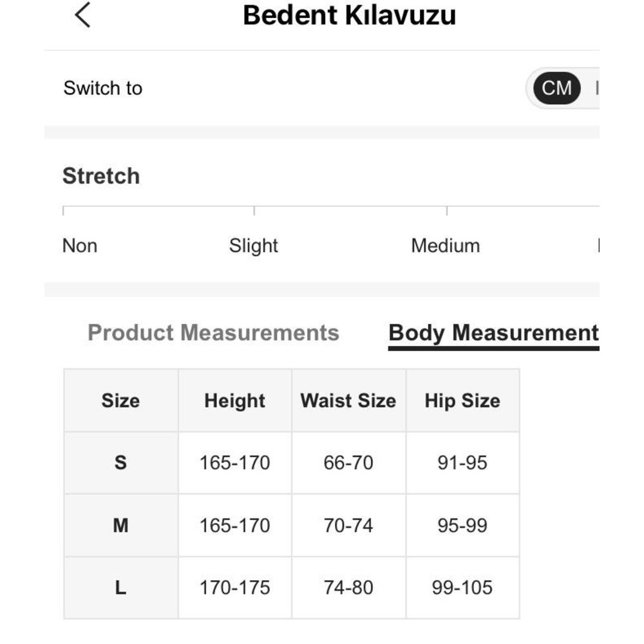644x644 pixels.
Task: Select the Waist Size column header
Action: [x=348, y=401]
